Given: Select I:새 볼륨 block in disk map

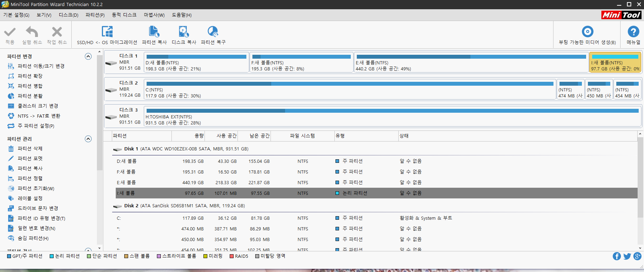Looking at the screenshot, I should tap(615, 63).
